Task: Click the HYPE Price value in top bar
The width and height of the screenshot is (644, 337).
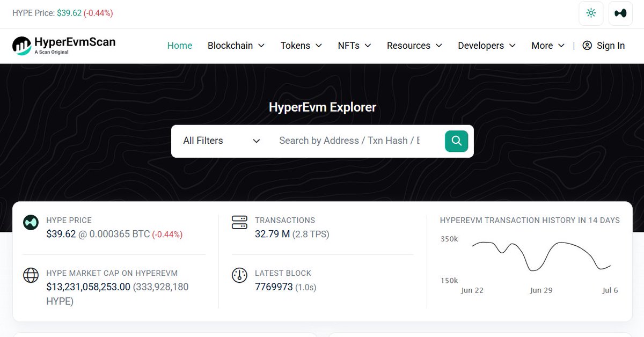Action: coord(69,13)
